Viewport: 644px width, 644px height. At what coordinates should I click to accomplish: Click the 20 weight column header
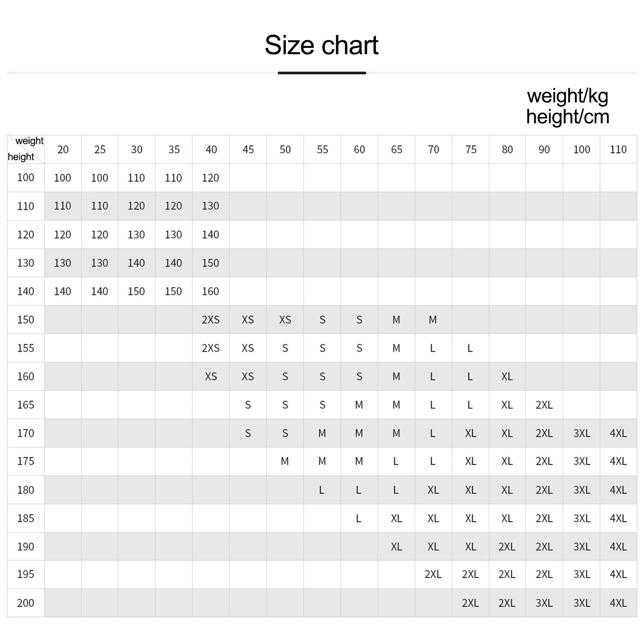click(x=63, y=149)
